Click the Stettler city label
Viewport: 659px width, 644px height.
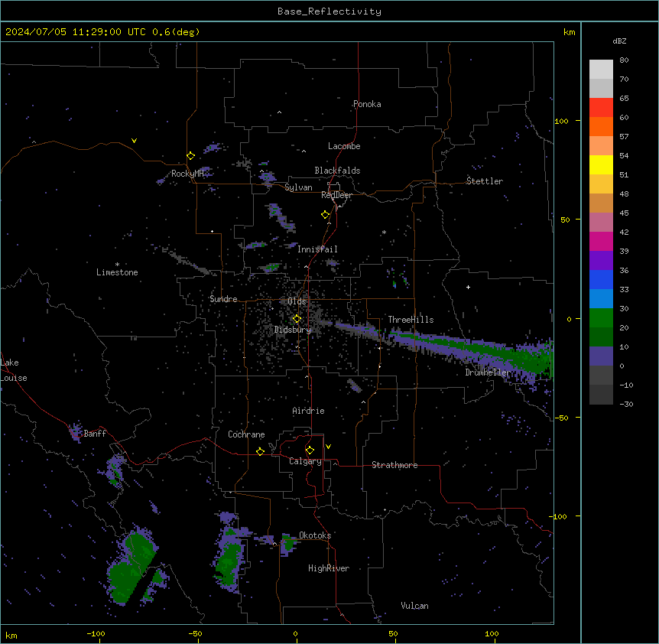[x=485, y=181]
